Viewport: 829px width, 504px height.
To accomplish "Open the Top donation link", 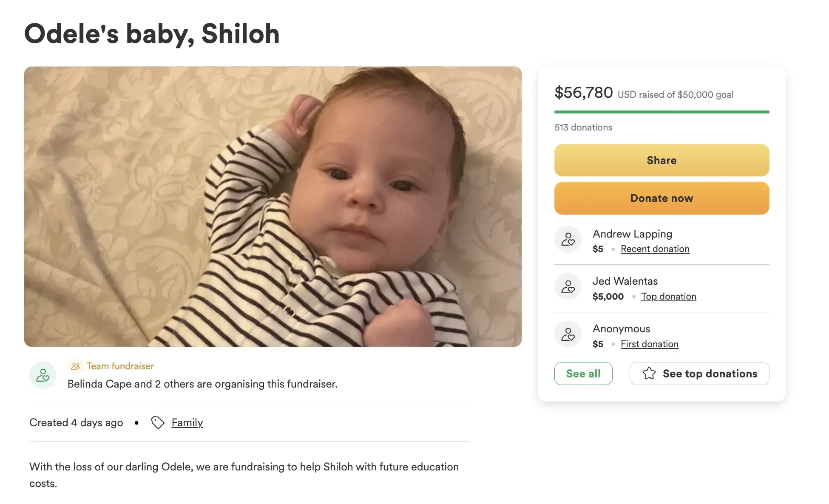I will point(668,297).
